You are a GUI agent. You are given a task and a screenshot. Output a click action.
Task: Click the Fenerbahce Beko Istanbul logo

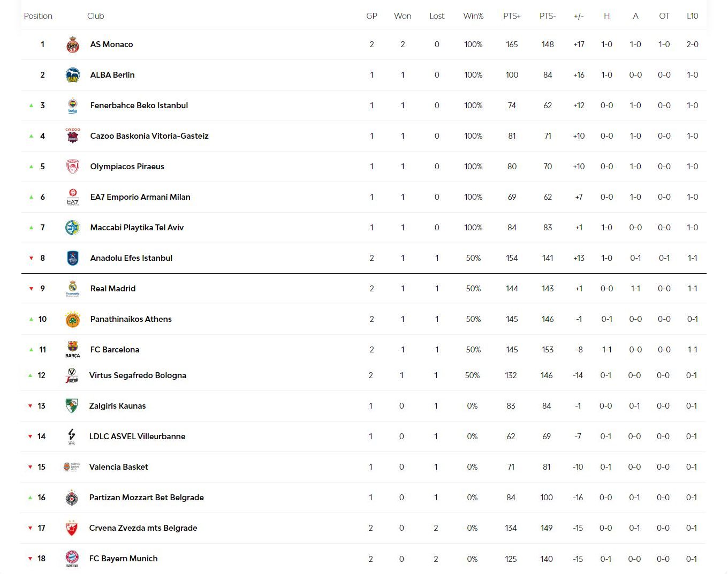tap(73, 106)
